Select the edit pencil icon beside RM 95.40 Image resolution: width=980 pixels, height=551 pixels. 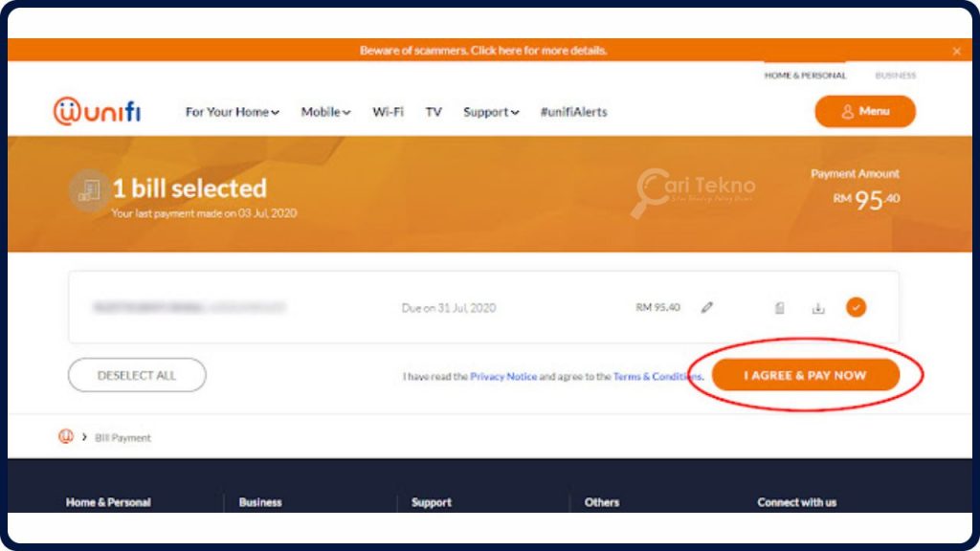click(x=706, y=307)
